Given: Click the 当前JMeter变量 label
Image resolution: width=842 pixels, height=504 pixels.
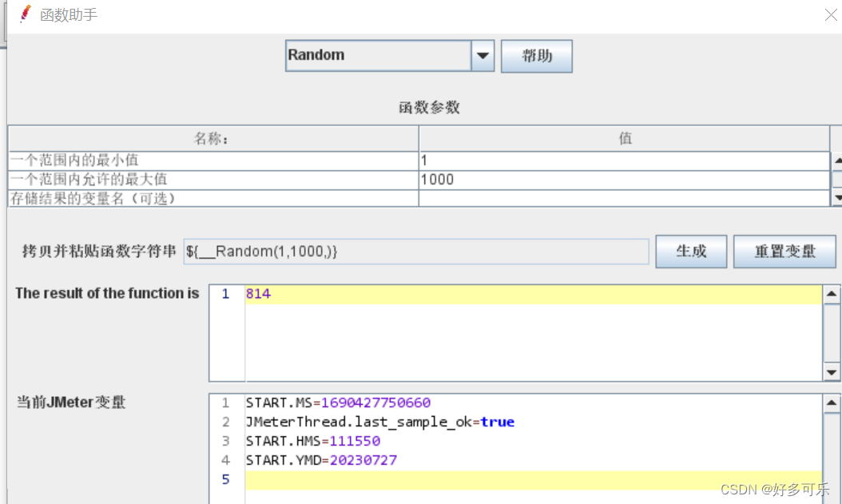Looking at the screenshot, I should 71,402.
